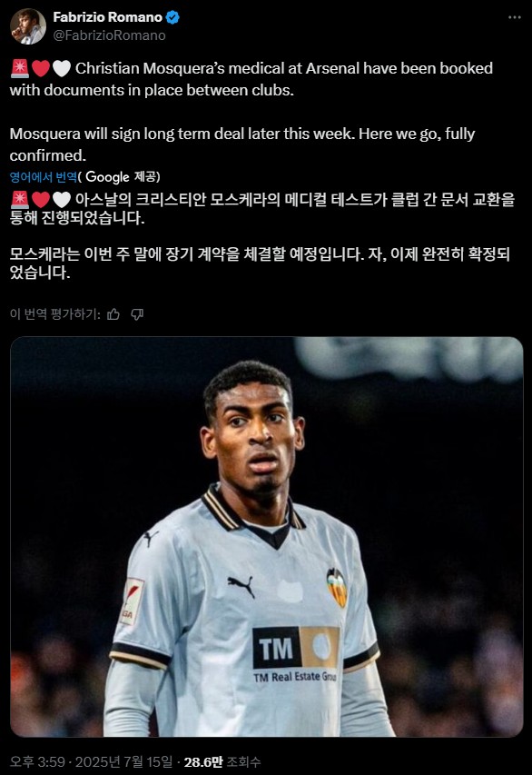532x775 pixels.
Task: Select the Korean translated tweet text
Action: tap(262, 235)
